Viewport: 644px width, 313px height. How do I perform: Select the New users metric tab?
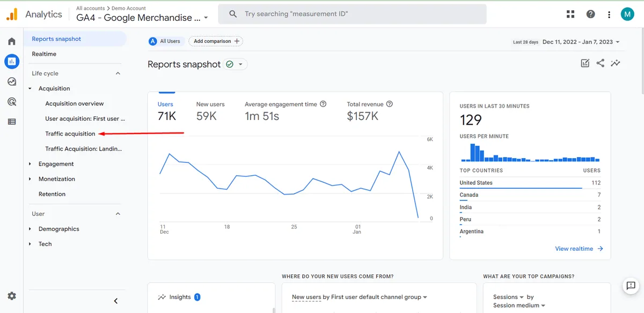coord(210,110)
